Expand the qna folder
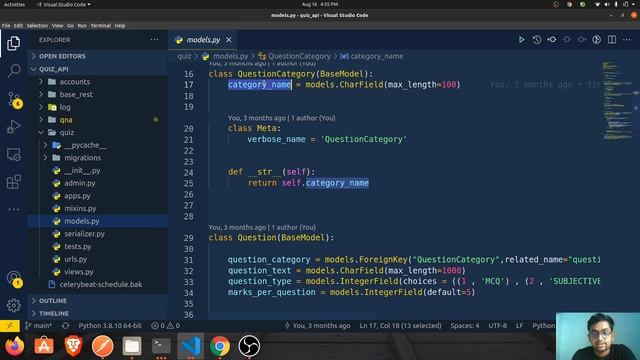The image size is (640, 360). click(x=98, y=120)
